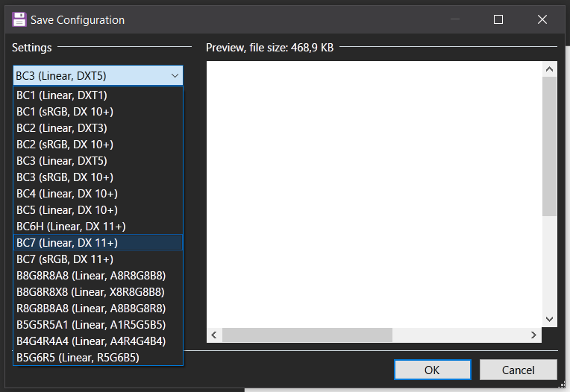Select BC1 (Linear, DXT1) format
The image size is (570, 392).
tap(98, 95)
